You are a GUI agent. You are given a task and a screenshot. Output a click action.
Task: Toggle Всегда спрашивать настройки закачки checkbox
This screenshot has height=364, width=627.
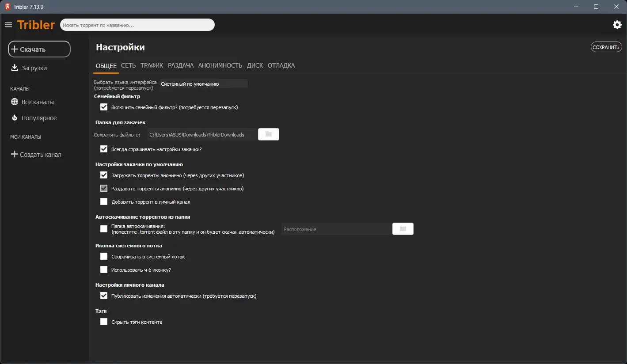click(x=104, y=149)
